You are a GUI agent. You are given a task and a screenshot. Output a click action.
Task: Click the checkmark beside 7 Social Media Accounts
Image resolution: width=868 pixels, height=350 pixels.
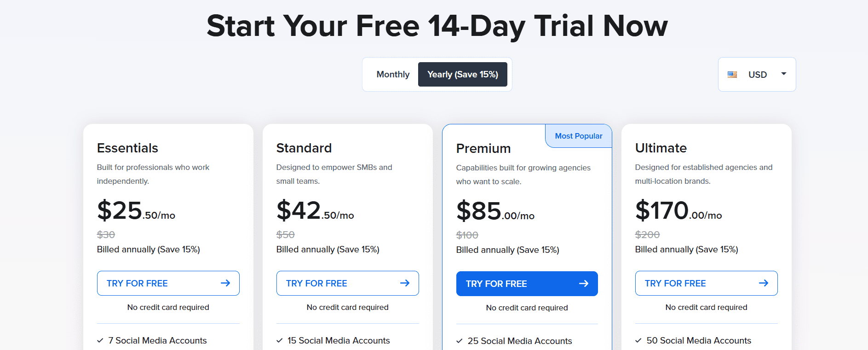100,340
